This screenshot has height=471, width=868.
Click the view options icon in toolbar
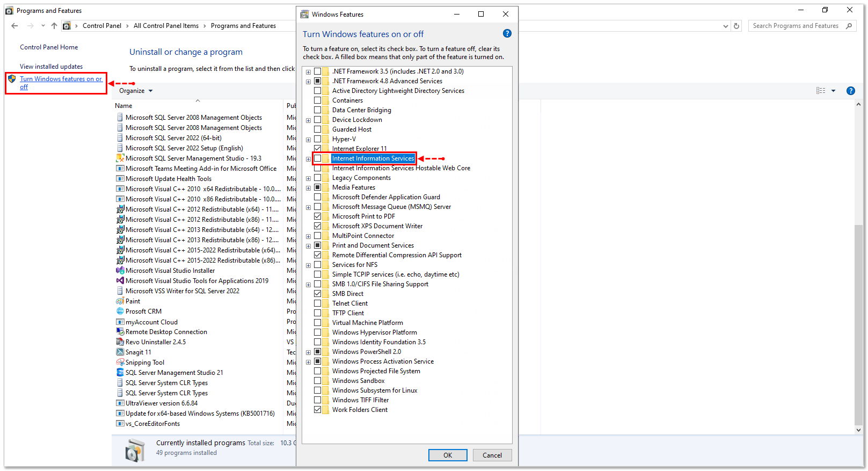pos(821,91)
